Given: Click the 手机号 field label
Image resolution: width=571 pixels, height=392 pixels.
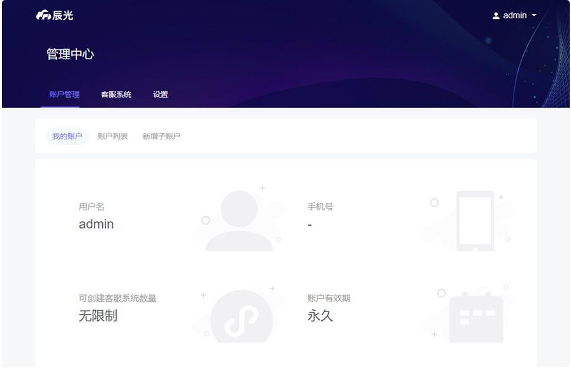Looking at the screenshot, I should click(x=320, y=207).
